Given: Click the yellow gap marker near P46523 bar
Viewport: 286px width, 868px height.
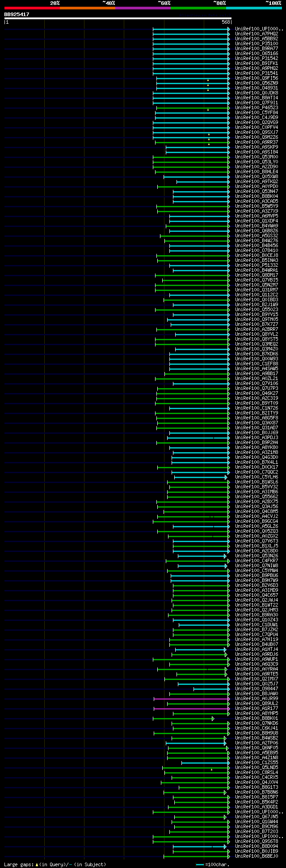Looking at the screenshot, I should pos(208,109).
